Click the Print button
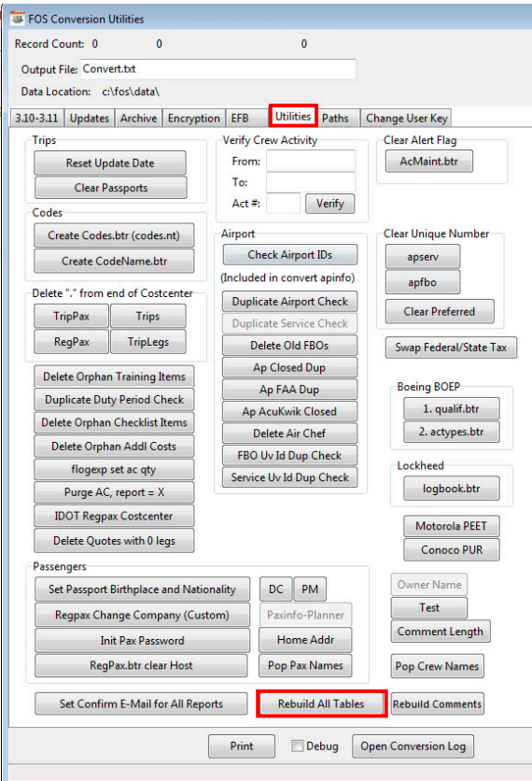 pos(242,746)
